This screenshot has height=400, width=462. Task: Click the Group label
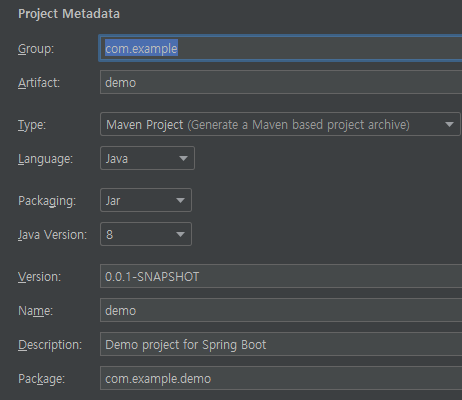pos(36,49)
